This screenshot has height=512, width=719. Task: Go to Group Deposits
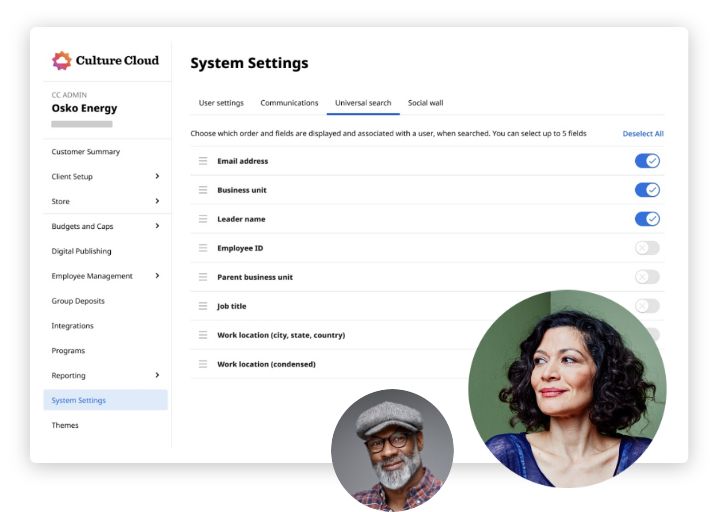[78, 301]
